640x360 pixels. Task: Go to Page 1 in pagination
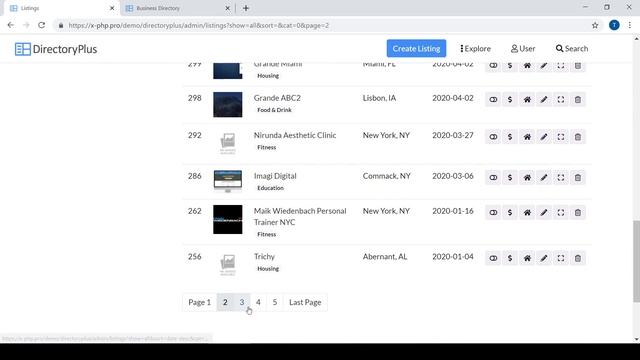[x=200, y=302]
